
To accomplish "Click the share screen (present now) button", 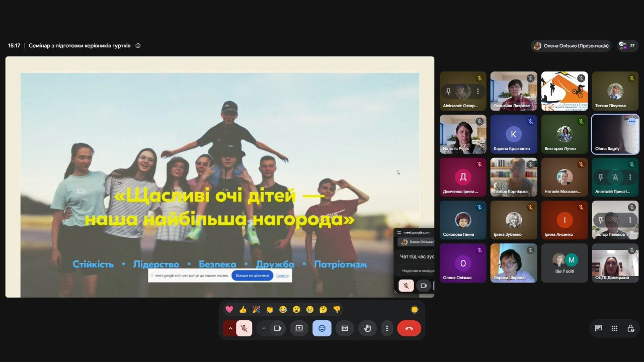I will point(299,328).
